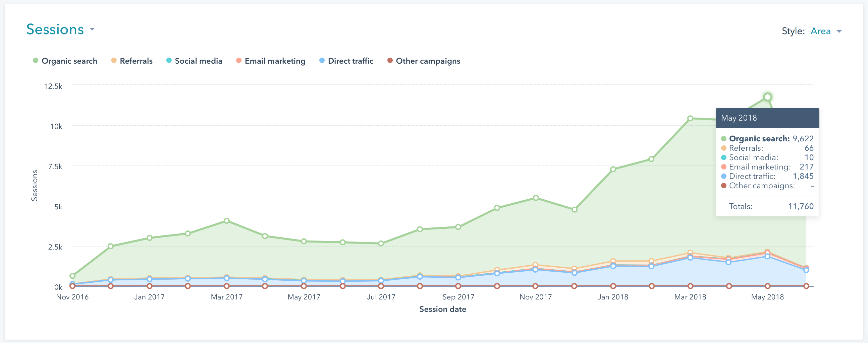Select the Mar 2017 organic search data point
Viewport: 868px width, 343px height.
click(227, 221)
